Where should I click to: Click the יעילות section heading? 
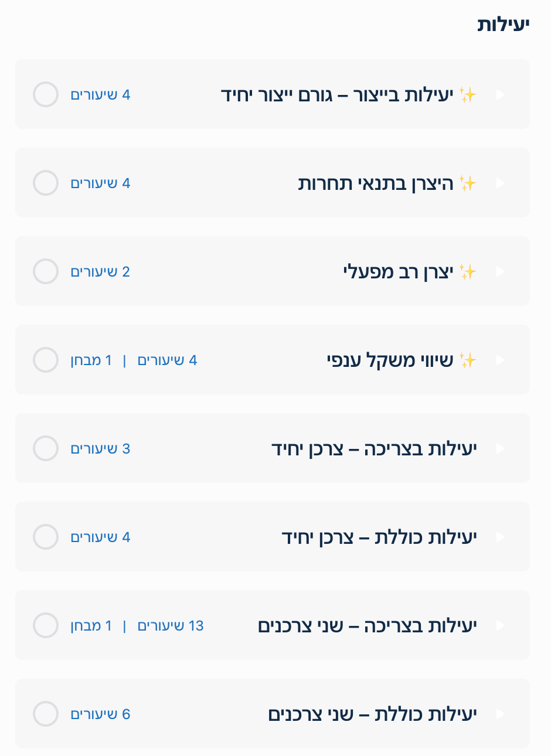coord(503,25)
